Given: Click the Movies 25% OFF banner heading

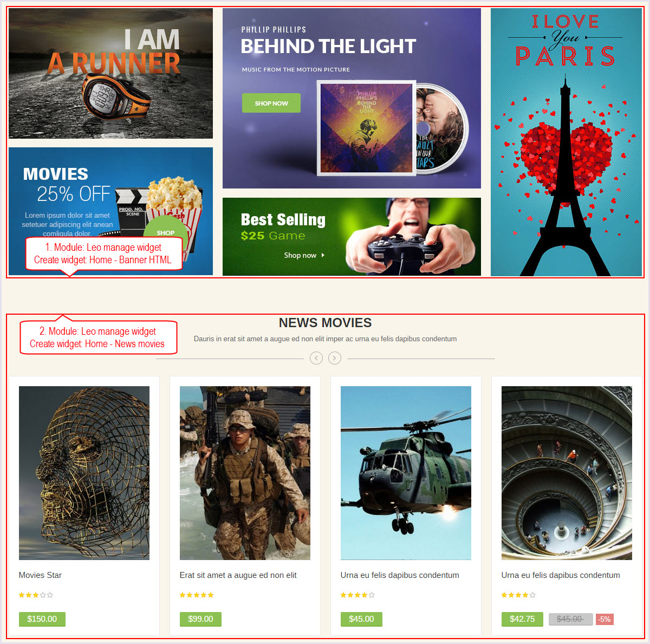Looking at the screenshot, I should (x=67, y=184).
